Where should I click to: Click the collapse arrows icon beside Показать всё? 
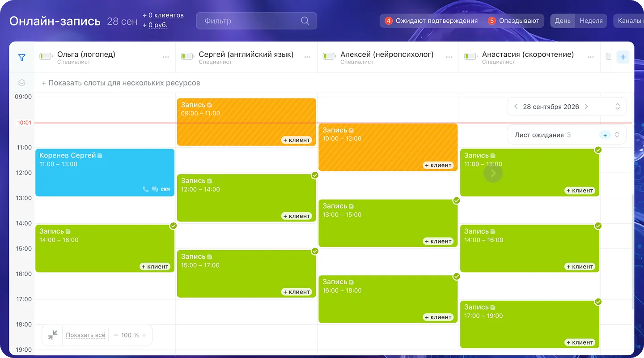[53, 335]
